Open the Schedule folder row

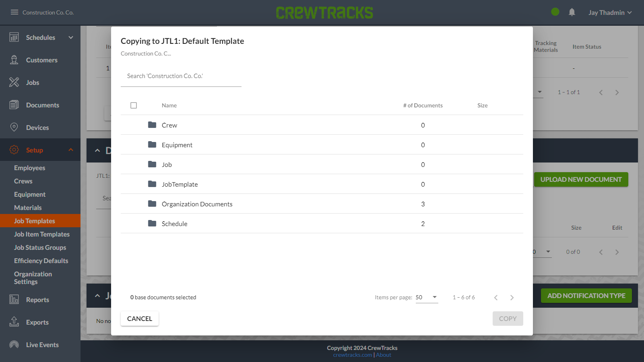coord(322,224)
